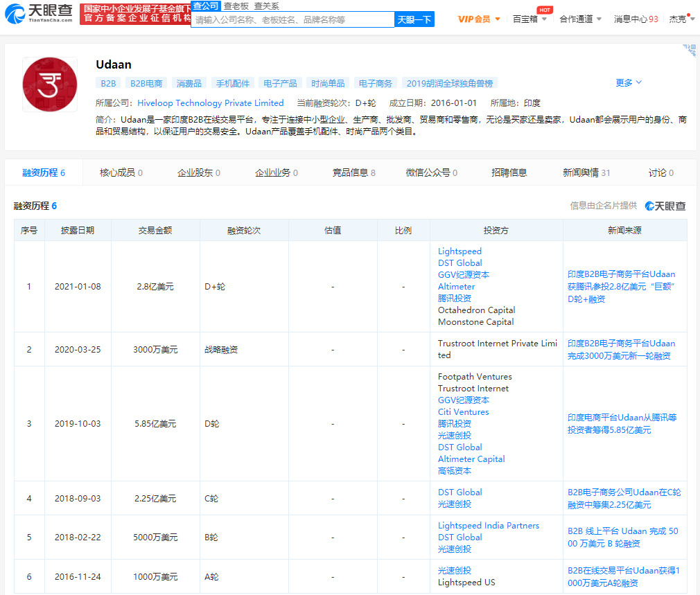Click the B2B tag
700x595 pixels.
108,83
